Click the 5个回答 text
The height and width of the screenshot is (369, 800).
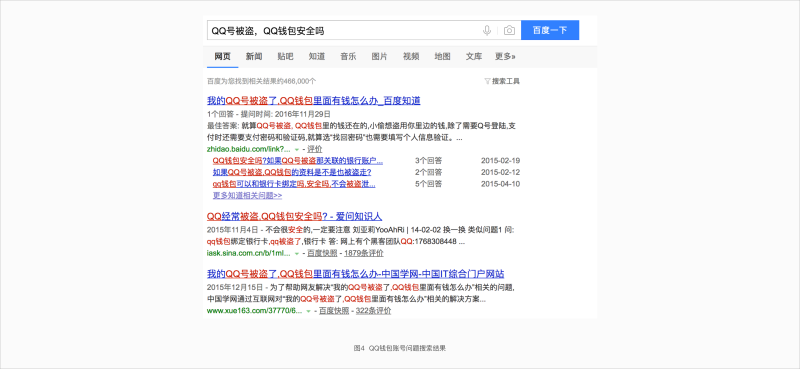(429, 184)
